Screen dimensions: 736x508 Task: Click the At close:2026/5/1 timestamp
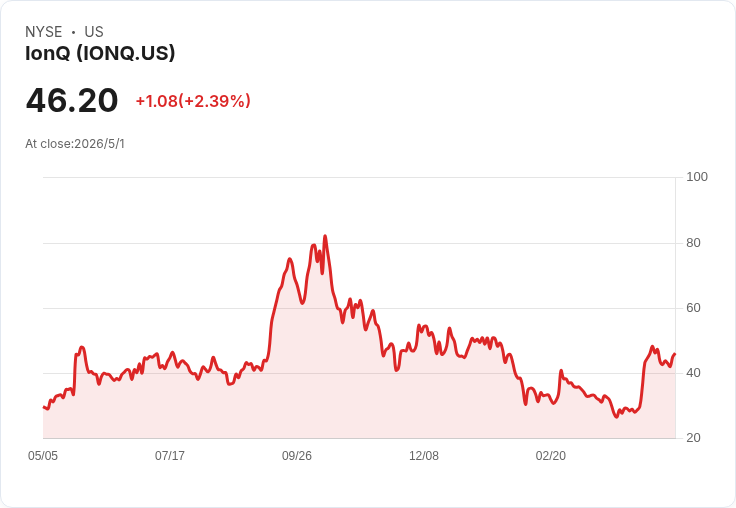click(75, 144)
